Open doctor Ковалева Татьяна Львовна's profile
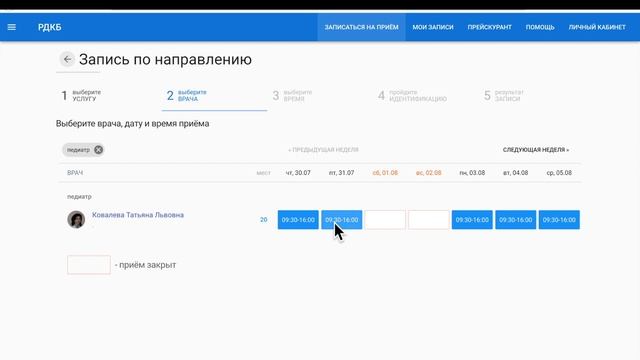This screenshot has width=640, height=360. [x=138, y=215]
